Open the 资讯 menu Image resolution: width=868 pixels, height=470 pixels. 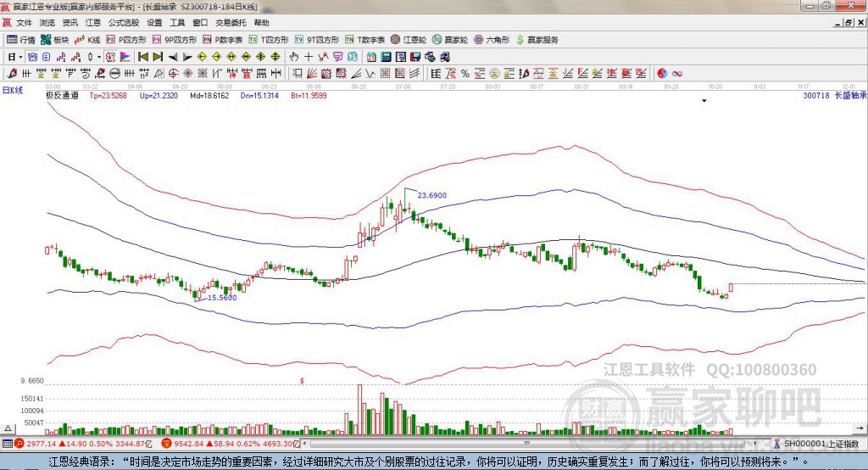coord(70,23)
